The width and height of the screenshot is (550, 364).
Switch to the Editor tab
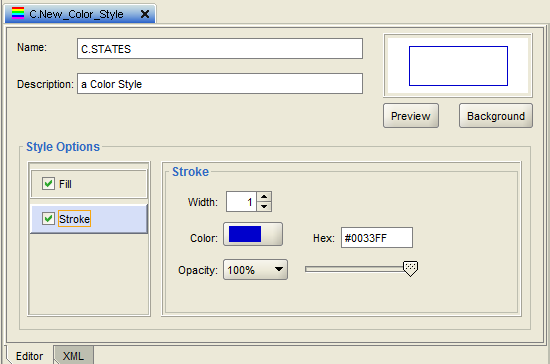(29, 356)
